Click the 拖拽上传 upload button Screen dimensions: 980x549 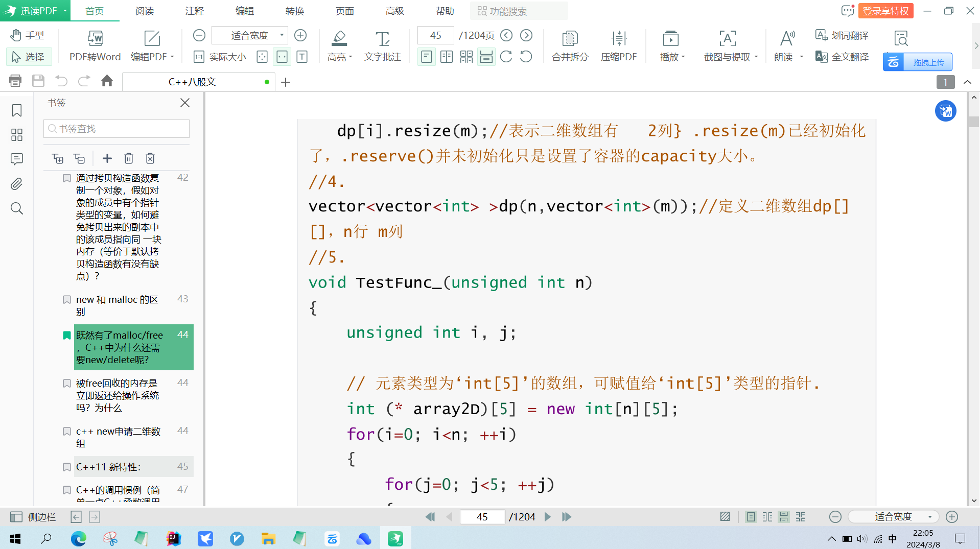[x=918, y=62]
